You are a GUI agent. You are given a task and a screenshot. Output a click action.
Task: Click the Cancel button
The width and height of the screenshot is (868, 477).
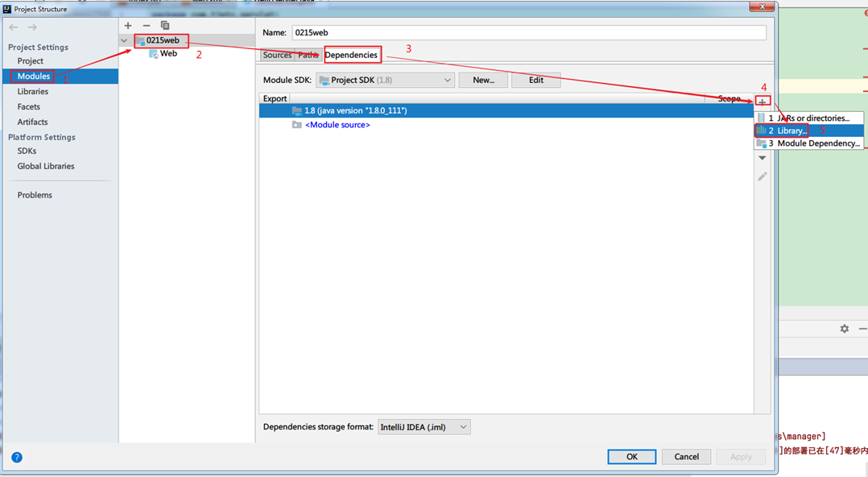(x=686, y=457)
